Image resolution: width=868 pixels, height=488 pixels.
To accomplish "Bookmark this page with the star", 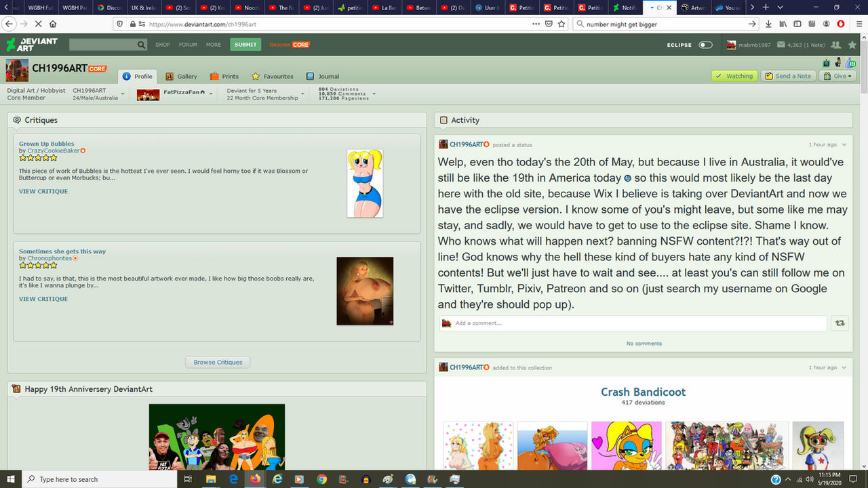I will (x=561, y=24).
